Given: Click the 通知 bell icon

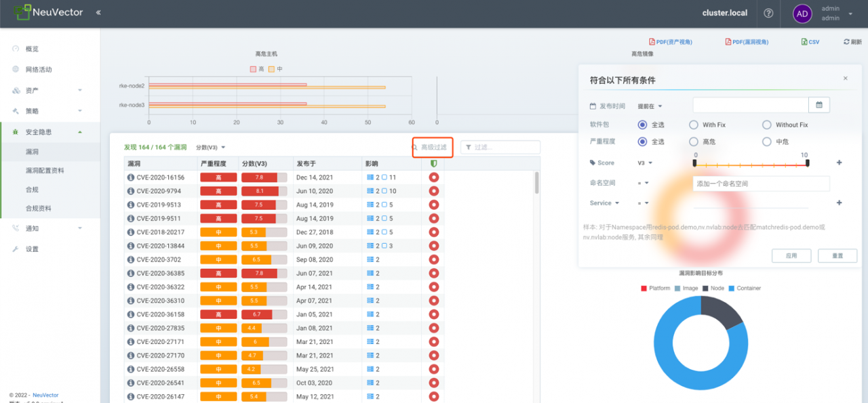Looking at the screenshot, I should click(16, 228).
